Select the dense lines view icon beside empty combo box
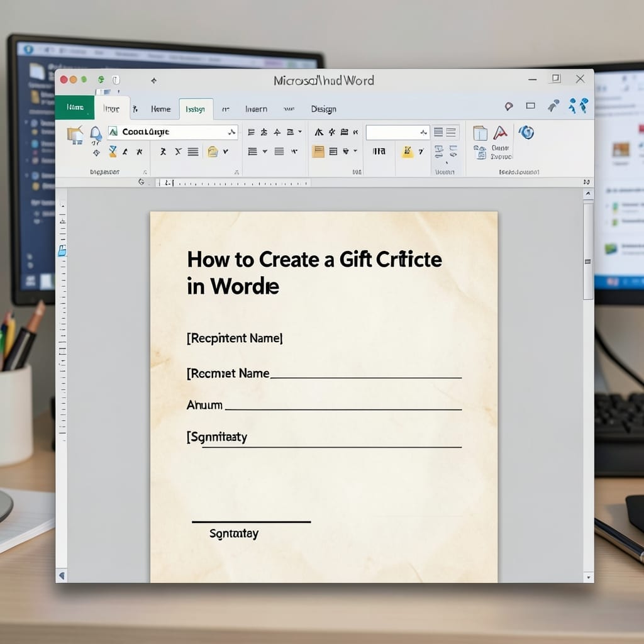The width and height of the screenshot is (644, 644). point(438,132)
